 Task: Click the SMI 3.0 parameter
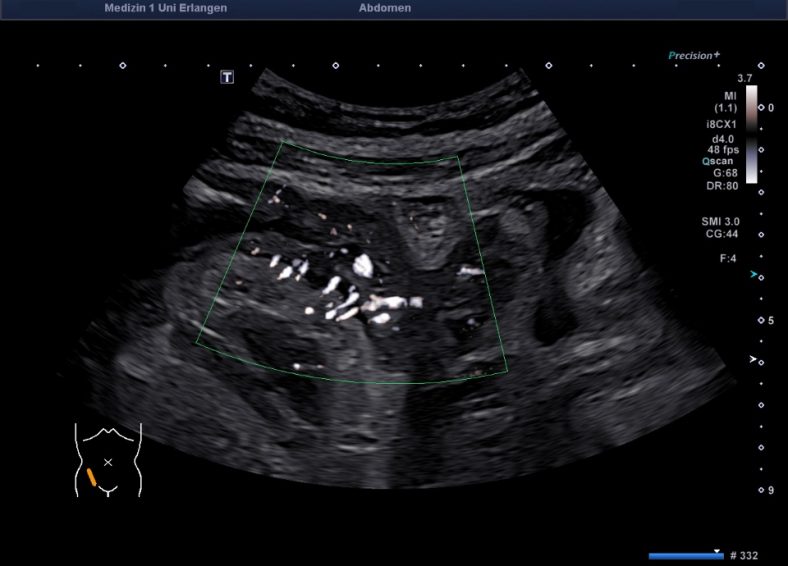722,220
